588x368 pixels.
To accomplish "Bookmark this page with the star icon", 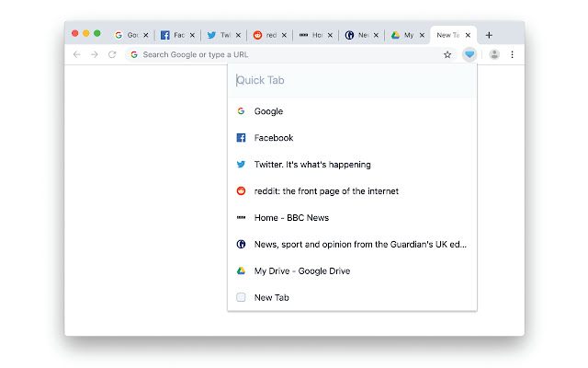I will pos(447,55).
